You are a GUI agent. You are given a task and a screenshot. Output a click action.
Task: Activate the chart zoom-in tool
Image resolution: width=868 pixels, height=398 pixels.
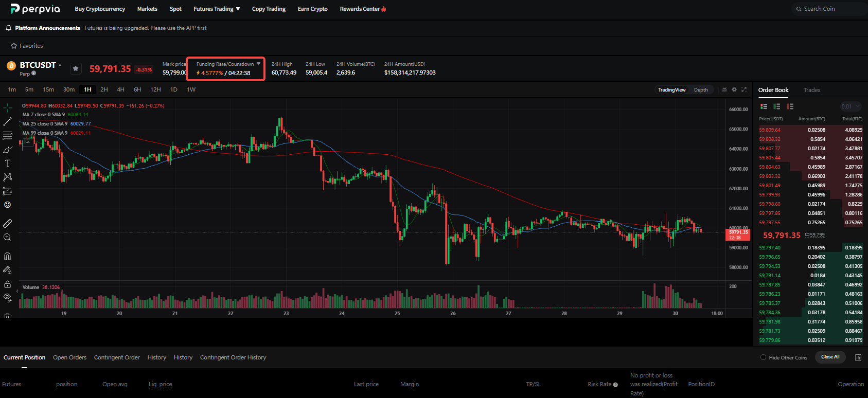(x=7, y=237)
